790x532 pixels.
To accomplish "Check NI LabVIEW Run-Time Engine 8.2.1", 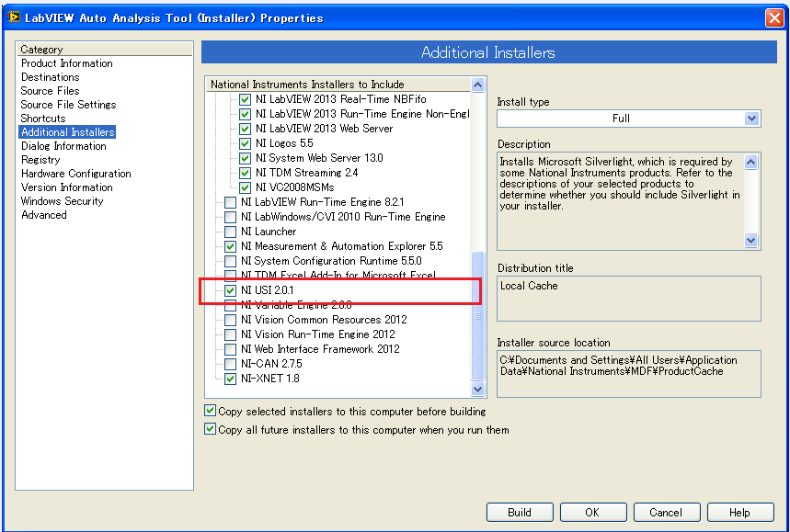I will point(230,202).
